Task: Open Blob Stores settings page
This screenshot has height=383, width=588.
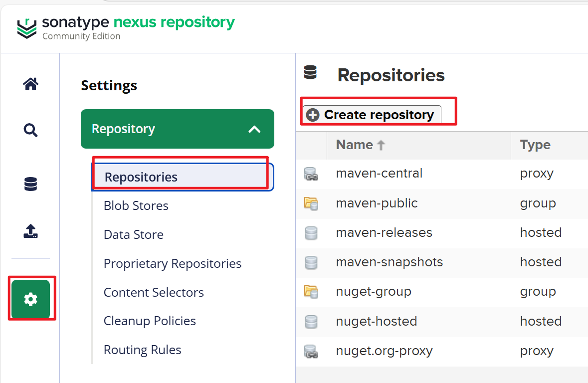Action: 136,206
